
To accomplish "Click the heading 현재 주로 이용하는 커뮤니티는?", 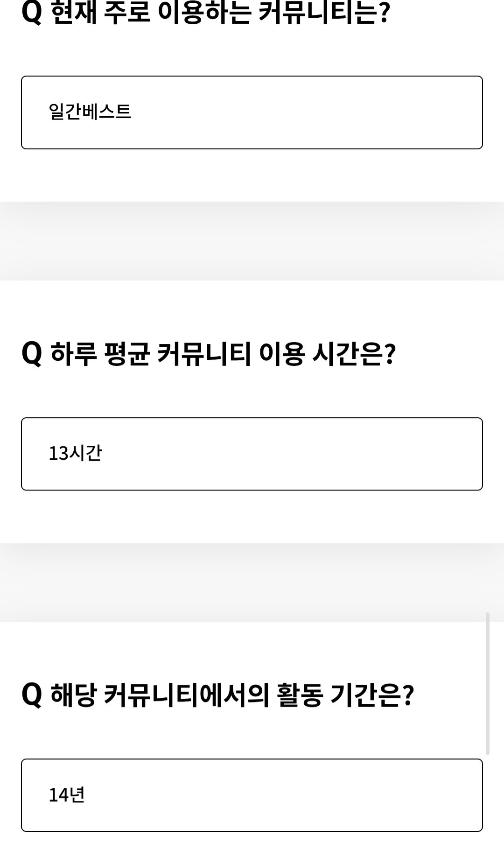I will 219,13.
